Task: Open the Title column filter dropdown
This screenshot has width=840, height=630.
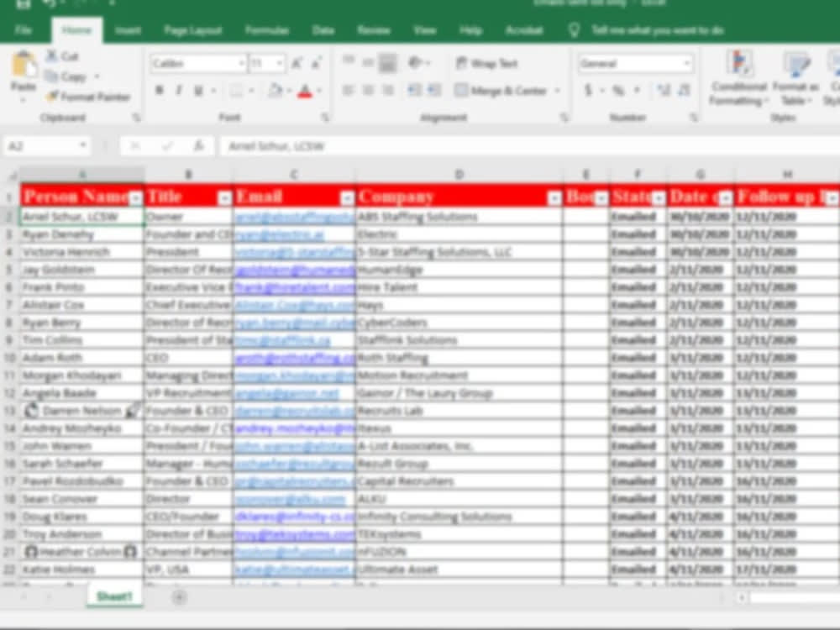Action: [x=224, y=199]
